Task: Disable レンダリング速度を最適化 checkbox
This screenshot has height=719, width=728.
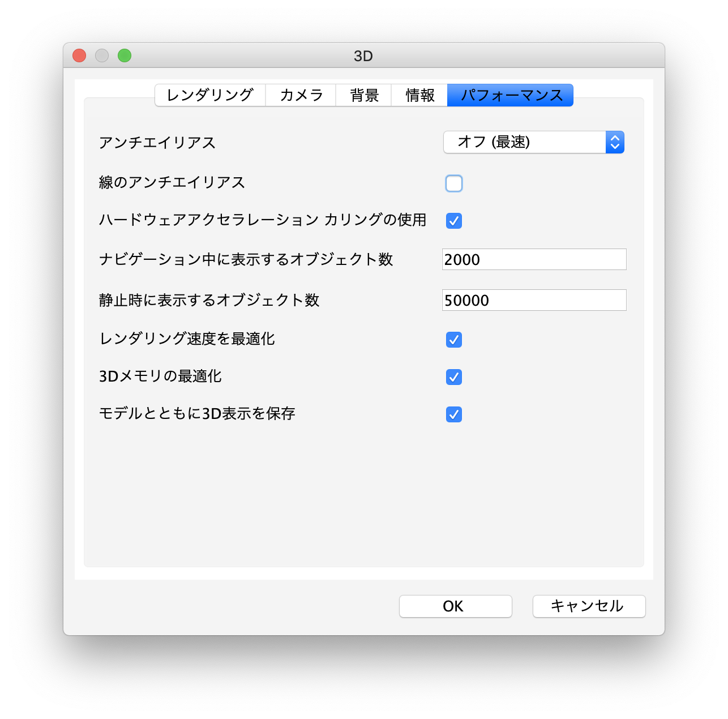Action: pyautogui.click(x=454, y=340)
